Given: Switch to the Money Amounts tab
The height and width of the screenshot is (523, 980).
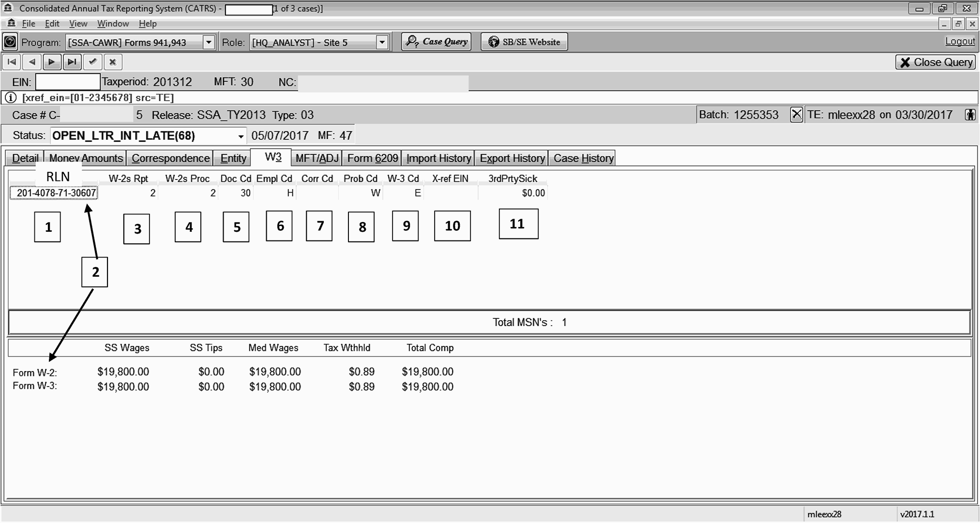Looking at the screenshot, I should click(86, 158).
